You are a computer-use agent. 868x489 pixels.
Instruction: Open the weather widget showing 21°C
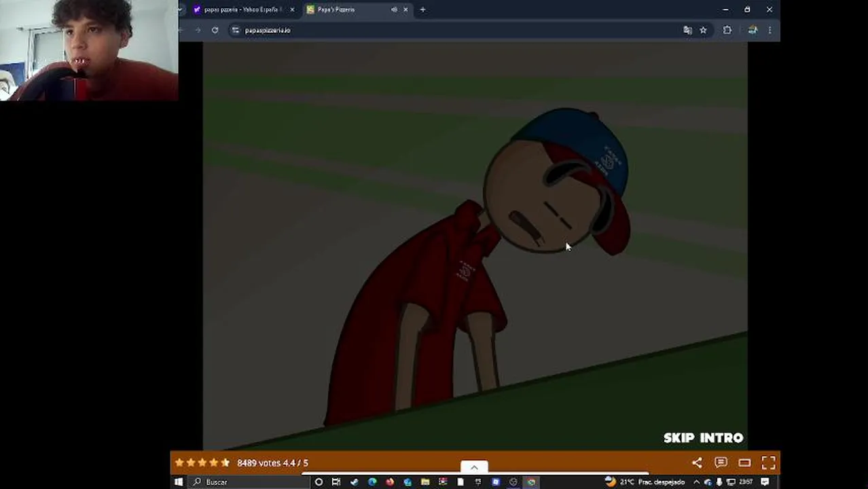pyautogui.click(x=645, y=482)
